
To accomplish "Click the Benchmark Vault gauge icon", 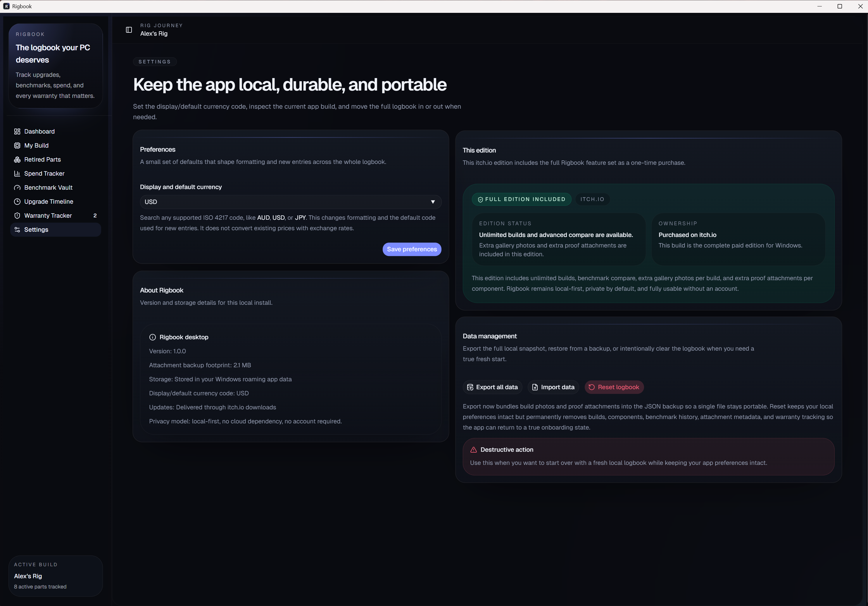I will click(x=17, y=188).
